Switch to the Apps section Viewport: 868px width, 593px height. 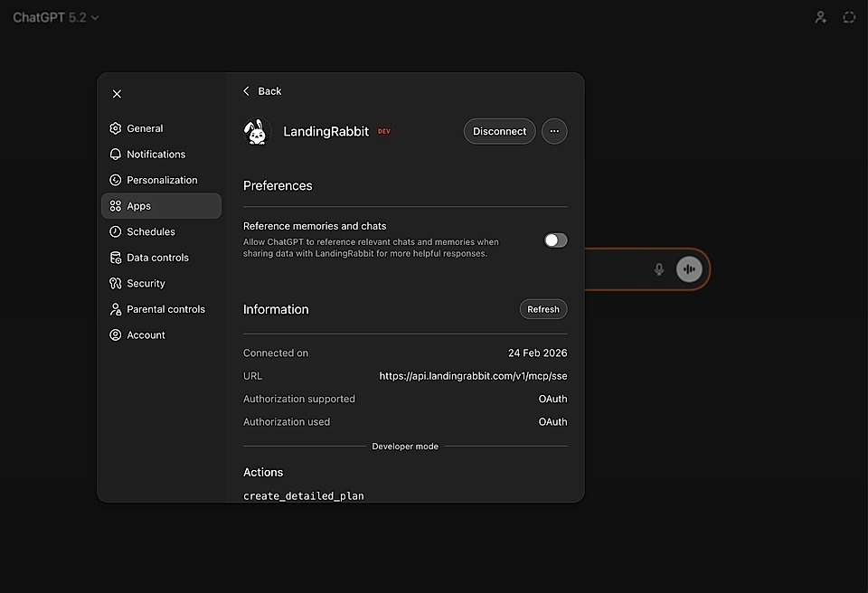pos(115,205)
